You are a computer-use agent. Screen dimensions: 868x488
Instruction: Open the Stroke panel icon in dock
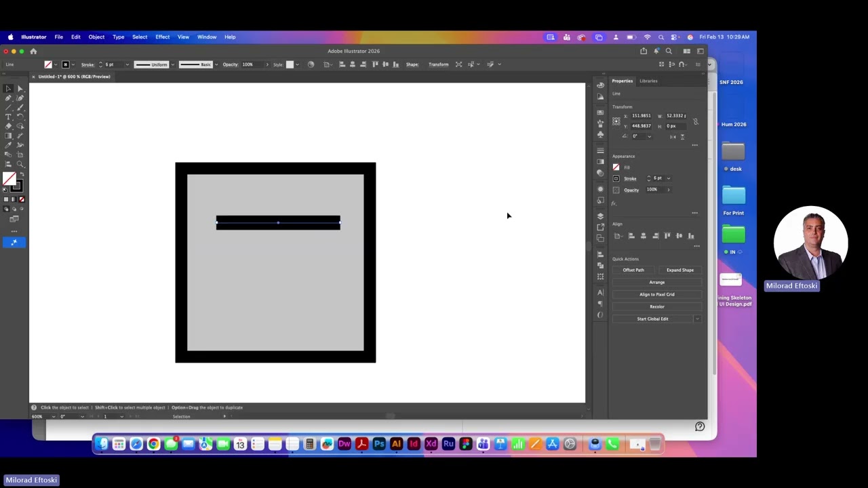(600, 150)
